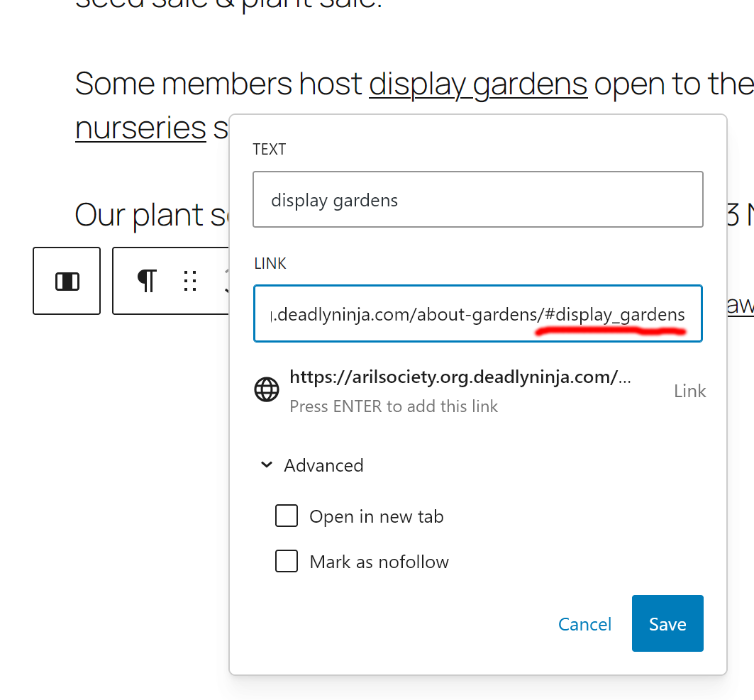Tick the Mark as nofollow checkbox
Viewport: 754px width, 700px height.
[287, 562]
